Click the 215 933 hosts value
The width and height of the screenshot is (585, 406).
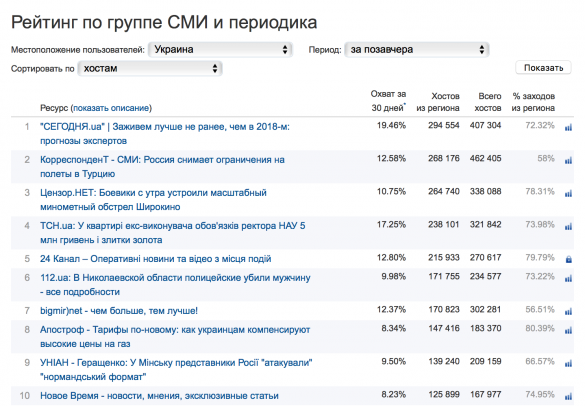point(444,257)
